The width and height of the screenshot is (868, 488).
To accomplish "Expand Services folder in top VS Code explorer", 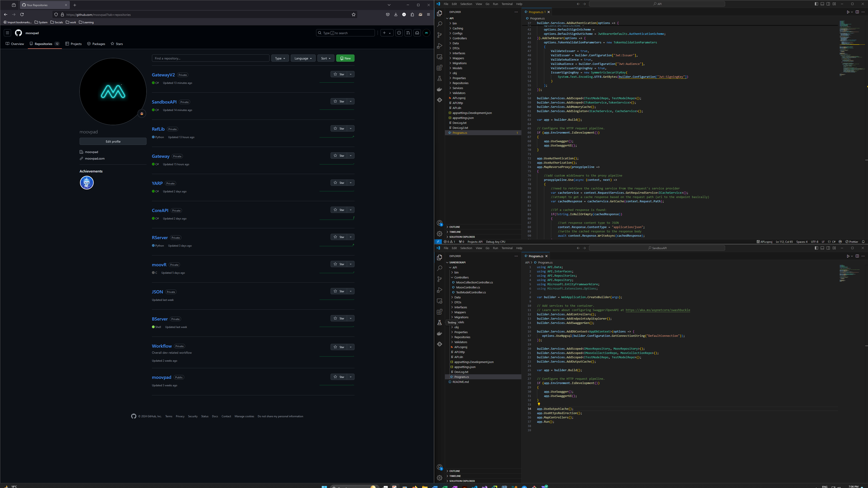I will click(x=458, y=88).
